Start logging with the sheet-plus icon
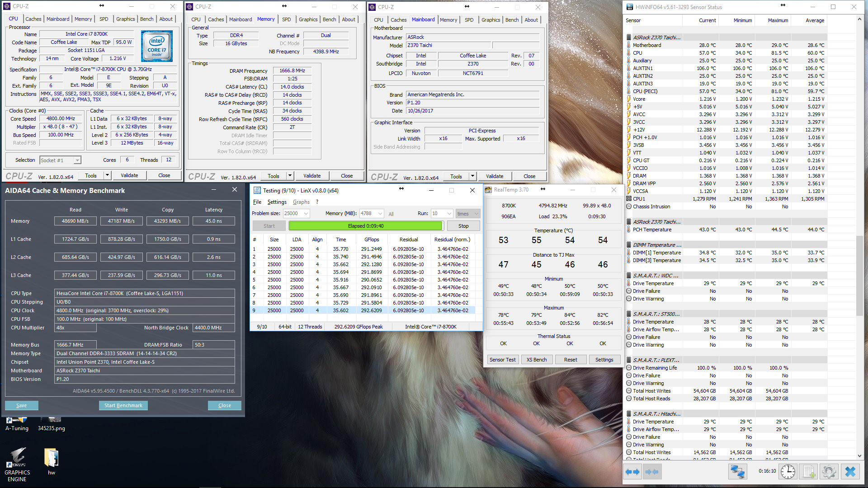This screenshot has width=868, height=488. (x=809, y=472)
